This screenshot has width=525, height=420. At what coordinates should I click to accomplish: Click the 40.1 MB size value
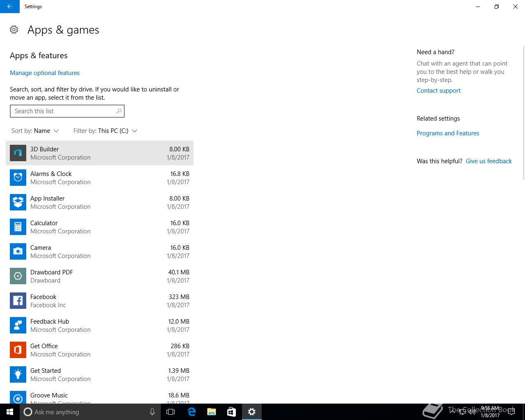(x=179, y=272)
